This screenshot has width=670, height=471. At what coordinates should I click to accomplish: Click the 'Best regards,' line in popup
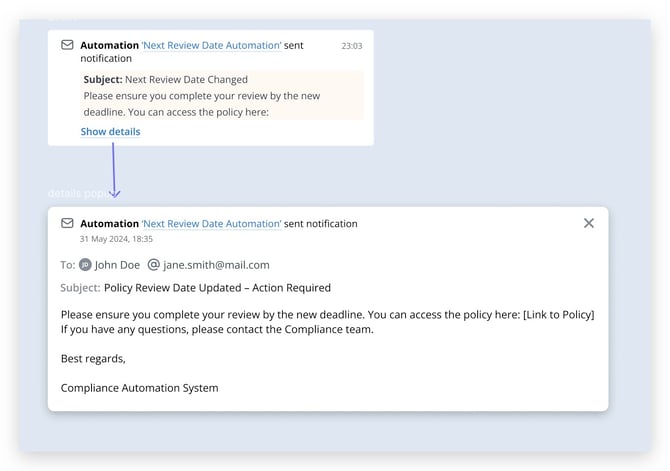point(93,358)
